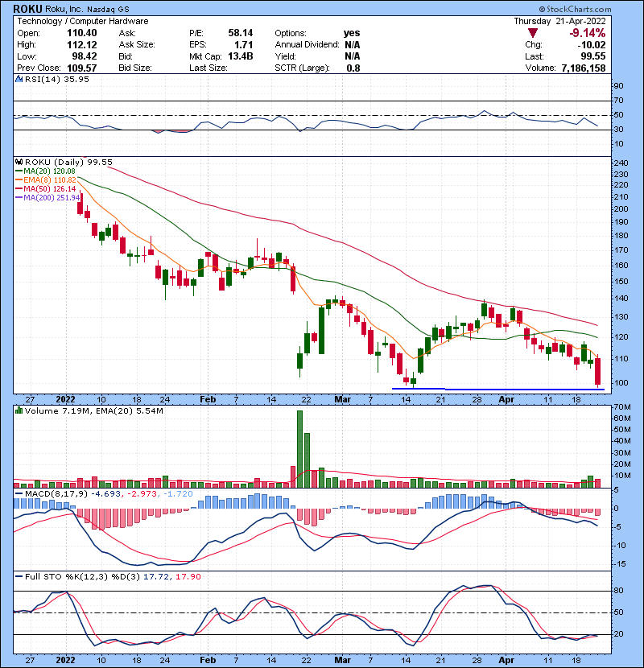Click the Volume panel legend icon
The width and height of the screenshot is (644, 668).
[x=19, y=410]
